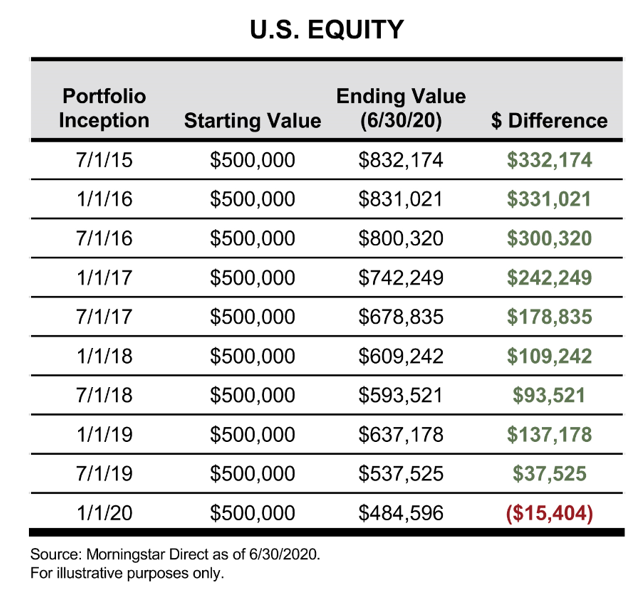Click the $609,242 ending value cell
This screenshot has width=641, height=592.
(x=400, y=355)
